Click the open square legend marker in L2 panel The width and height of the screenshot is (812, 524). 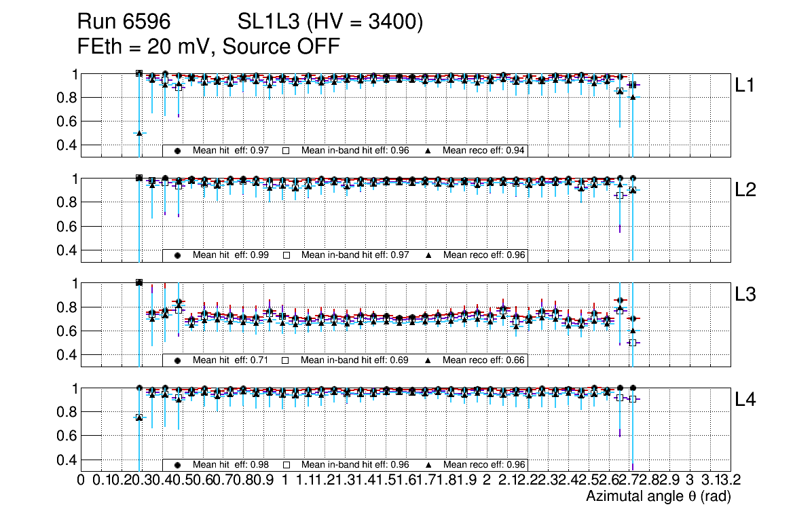pyautogui.click(x=287, y=255)
